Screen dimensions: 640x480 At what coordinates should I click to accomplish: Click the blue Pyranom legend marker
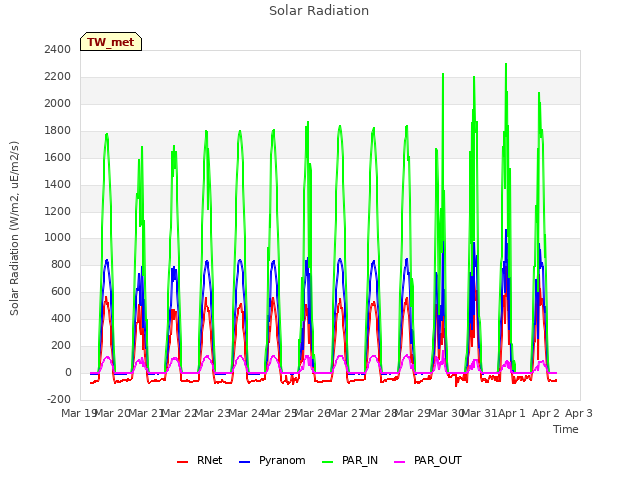point(244,462)
